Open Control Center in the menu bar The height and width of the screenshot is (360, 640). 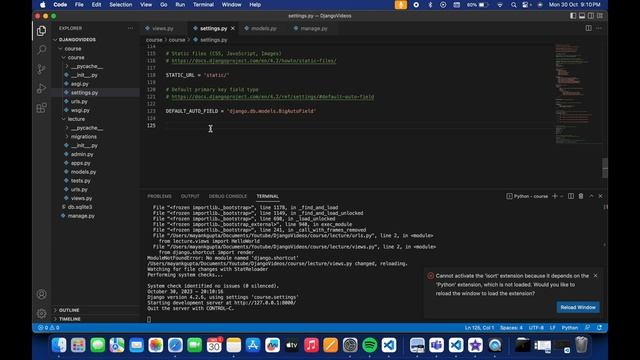pyautogui.click(x=526, y=5)
